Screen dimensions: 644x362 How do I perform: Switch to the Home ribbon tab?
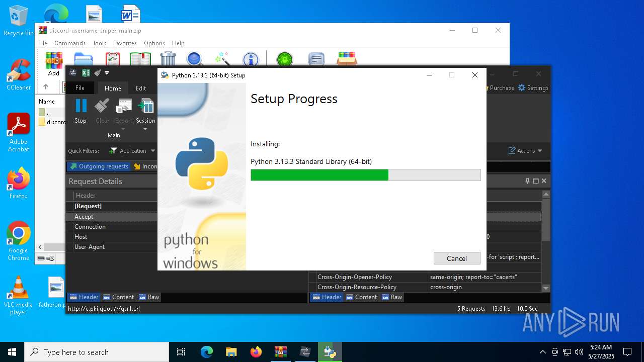[x=113, y=88]
